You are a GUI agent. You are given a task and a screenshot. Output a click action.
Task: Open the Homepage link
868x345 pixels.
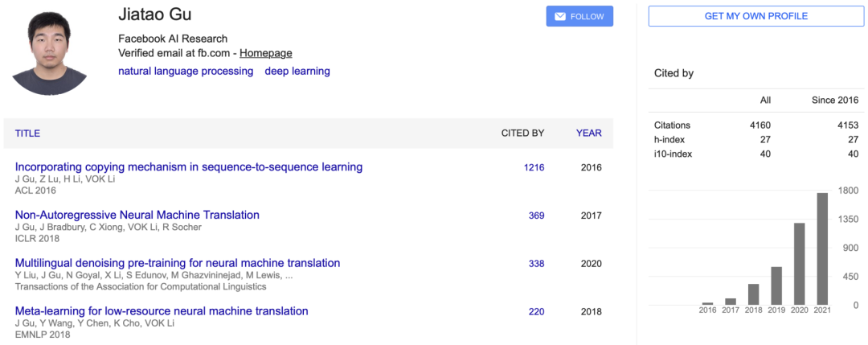[266, 53]
